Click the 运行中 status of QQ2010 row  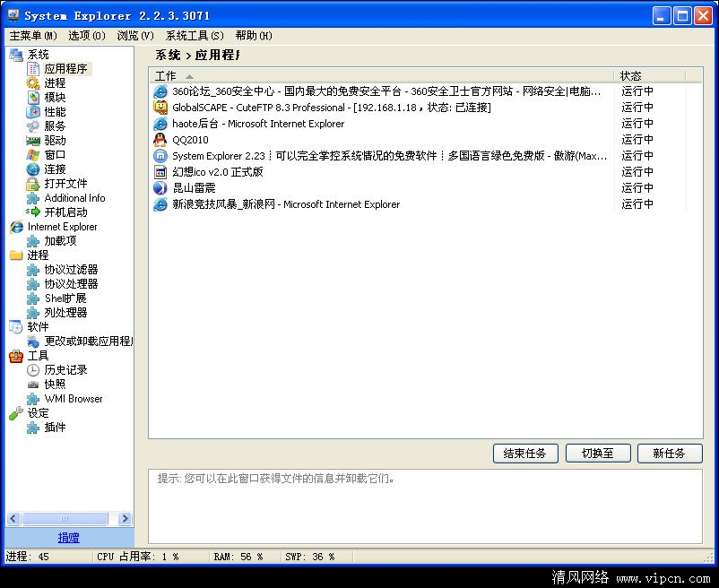pyautogui.click(x=637, y=139)
